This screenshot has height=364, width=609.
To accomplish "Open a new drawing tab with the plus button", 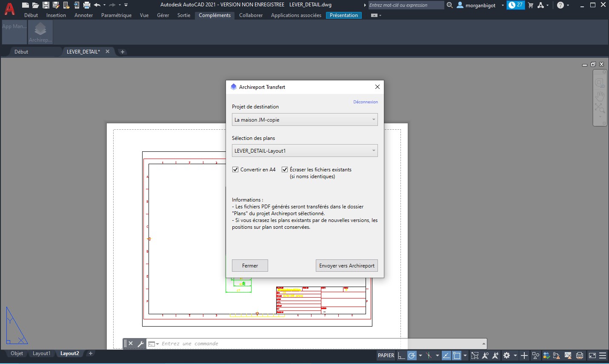I will (122, 52).
